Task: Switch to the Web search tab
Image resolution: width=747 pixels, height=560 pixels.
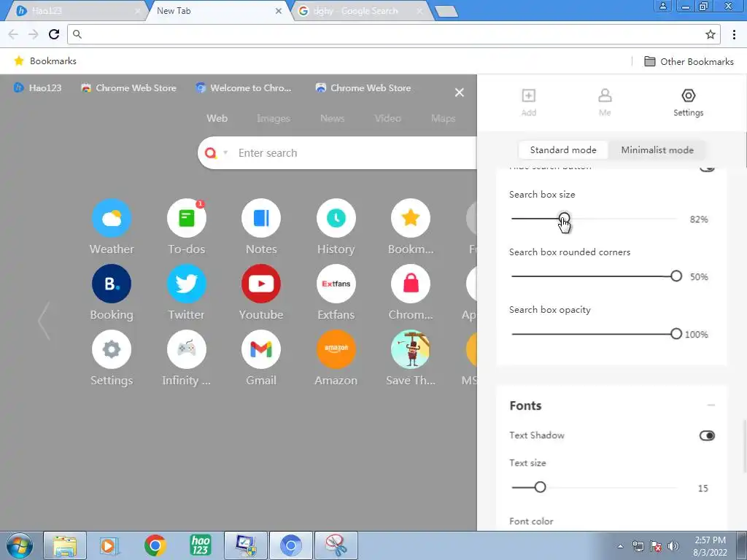Action: click(217, 118)
